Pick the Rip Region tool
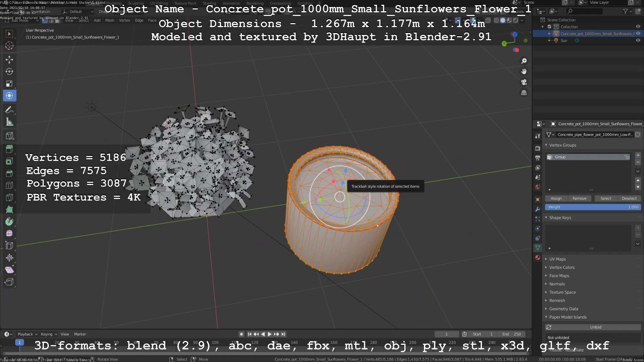Viewport: 644px width, 362px height. pyautogui.click(x=9, y=282)
